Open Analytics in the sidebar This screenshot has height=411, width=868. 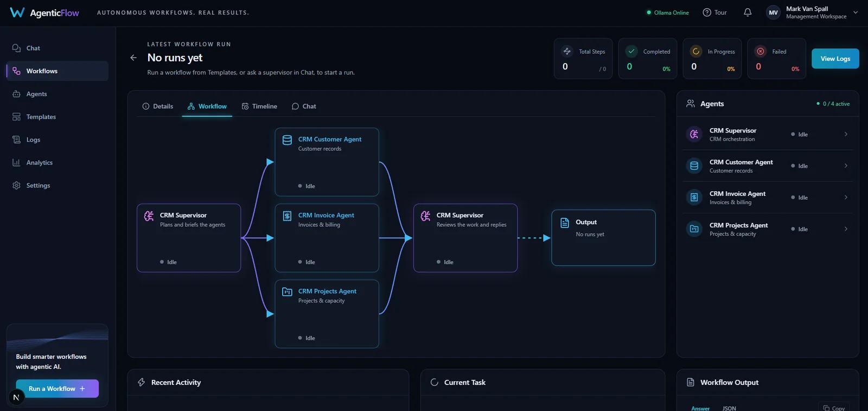[58, 162]
